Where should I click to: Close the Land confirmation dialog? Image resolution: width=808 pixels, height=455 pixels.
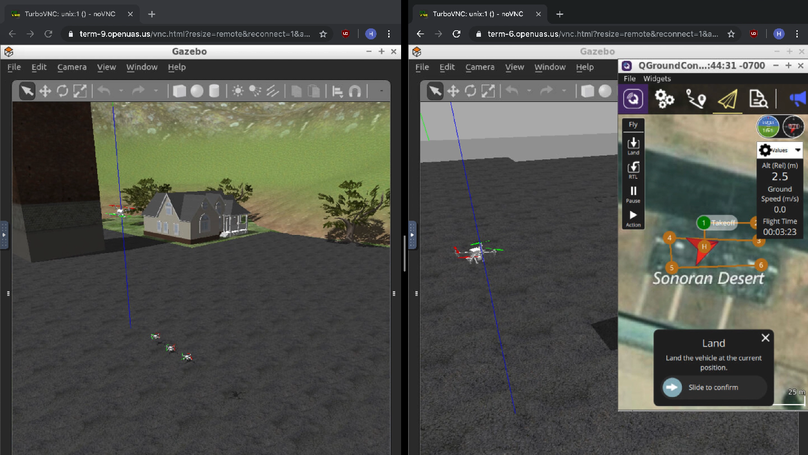[x=765, y=338]
